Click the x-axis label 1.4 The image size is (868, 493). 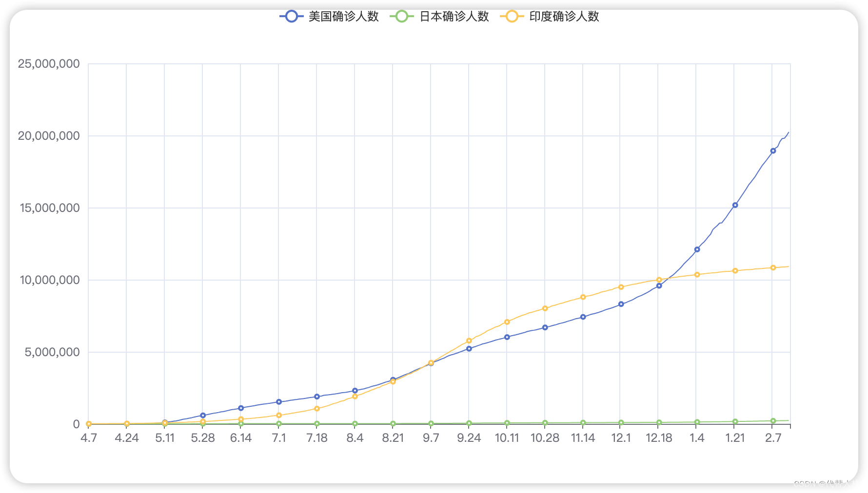[x=697, y=438]
